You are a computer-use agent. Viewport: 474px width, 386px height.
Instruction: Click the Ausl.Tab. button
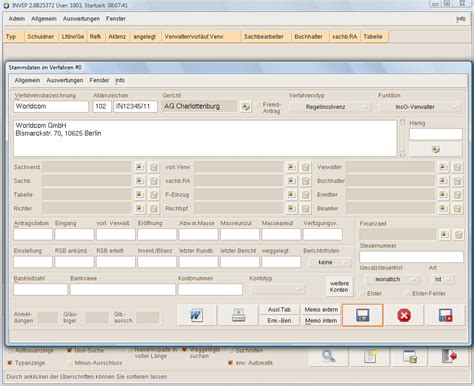tap(279, 310)
